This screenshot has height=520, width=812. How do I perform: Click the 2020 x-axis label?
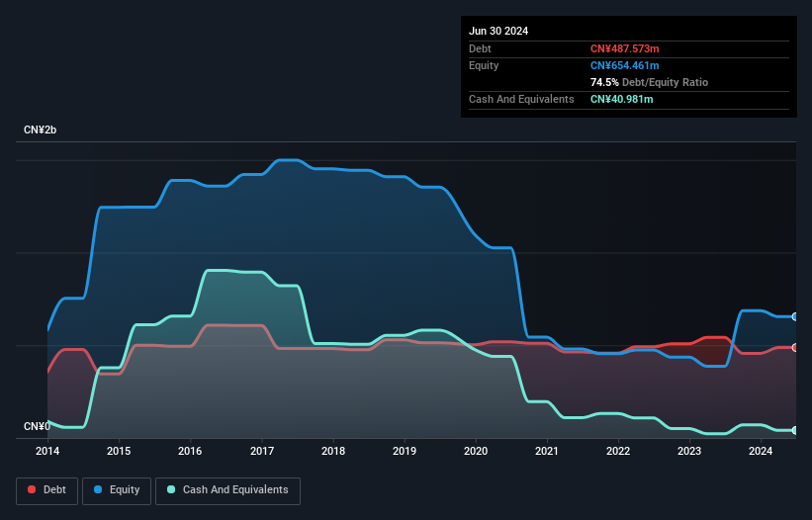476,451
